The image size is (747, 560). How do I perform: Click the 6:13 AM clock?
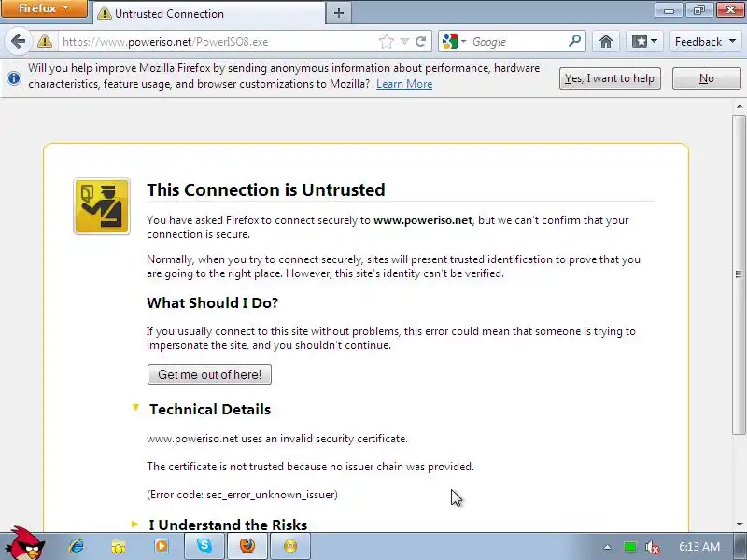699,547
